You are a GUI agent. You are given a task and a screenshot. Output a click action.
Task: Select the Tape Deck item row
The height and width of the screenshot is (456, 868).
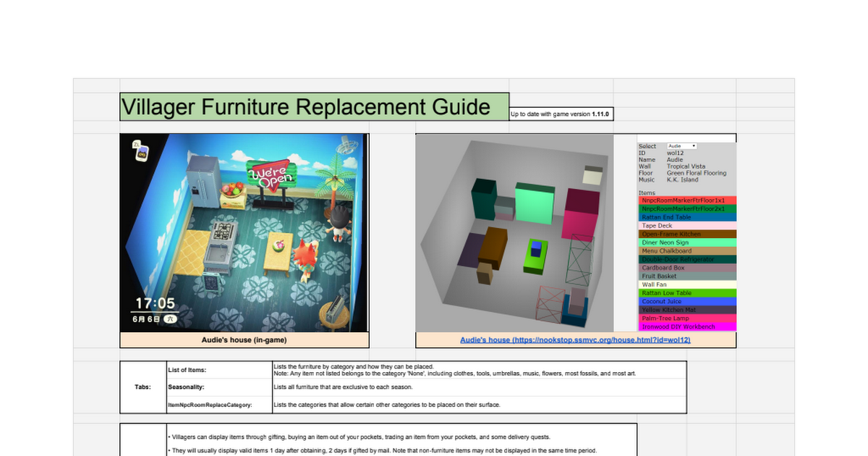687,226
